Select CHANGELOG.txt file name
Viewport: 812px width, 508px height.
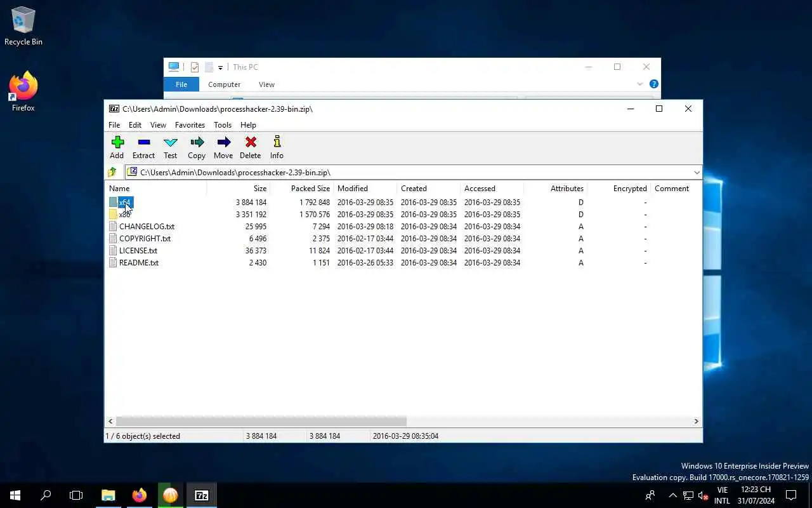pyautogui.click(x=147, y=227)
